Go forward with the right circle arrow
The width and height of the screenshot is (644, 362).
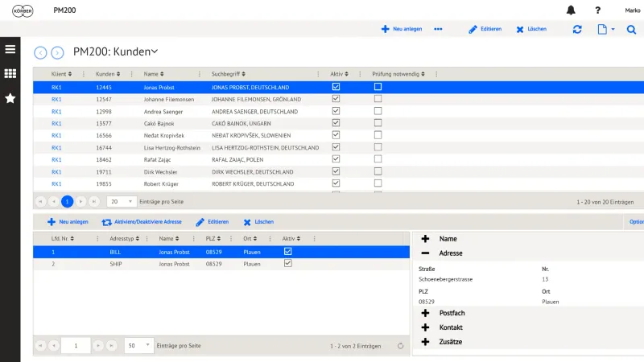[x=57, y=52]
